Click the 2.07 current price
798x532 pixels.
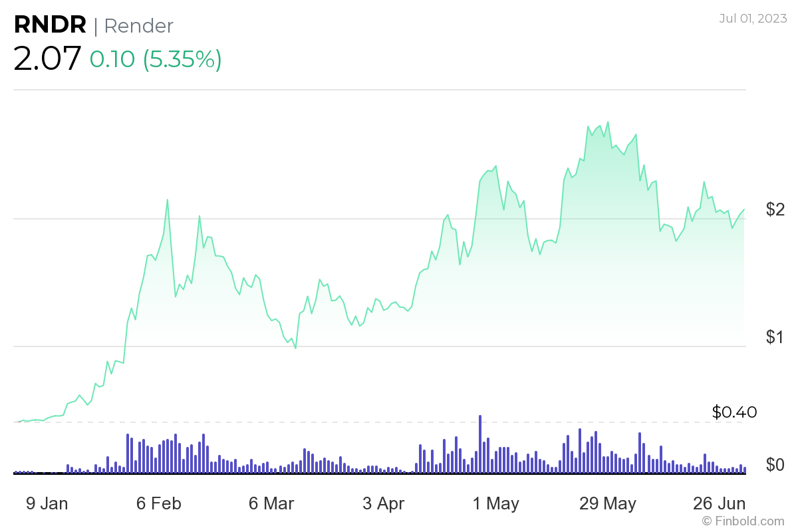pos(47,59)
